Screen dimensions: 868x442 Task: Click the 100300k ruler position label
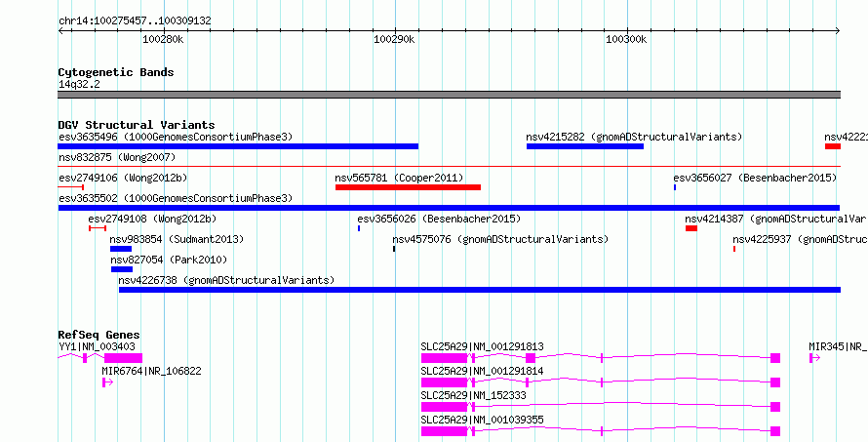pyautogui.click(x=626, y=39)
